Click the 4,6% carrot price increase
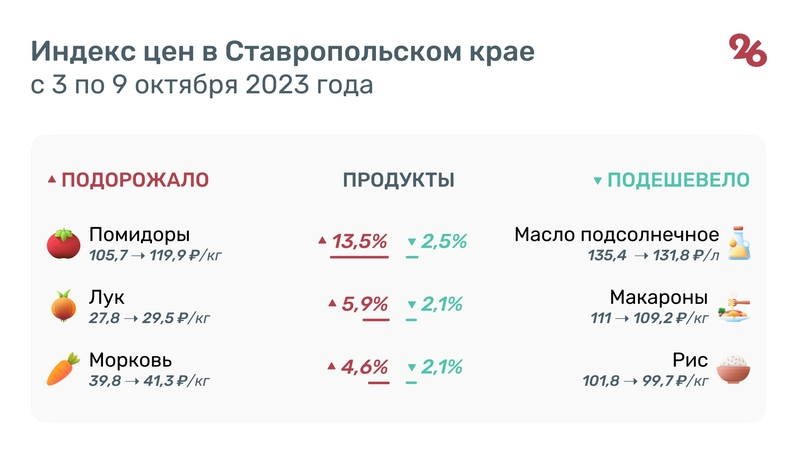Image resolution: width=800 pixels, height=452 pixels. point(364,367)
